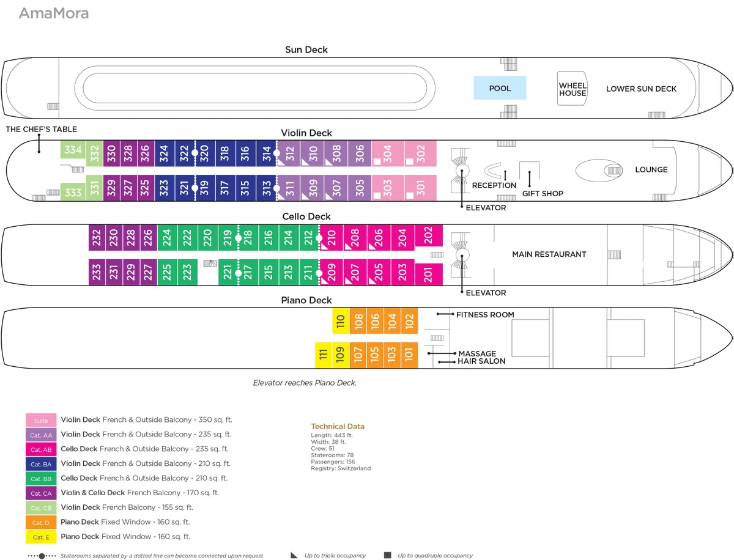Viewport: 734px width, 560px height.
Task: Click the triple occupancy triangle legend icon
Action: (x=294, y=555)
